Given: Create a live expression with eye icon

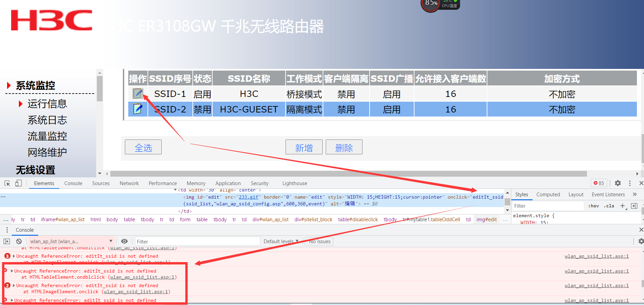Looking at the screenshot, I should coord(124,241).
